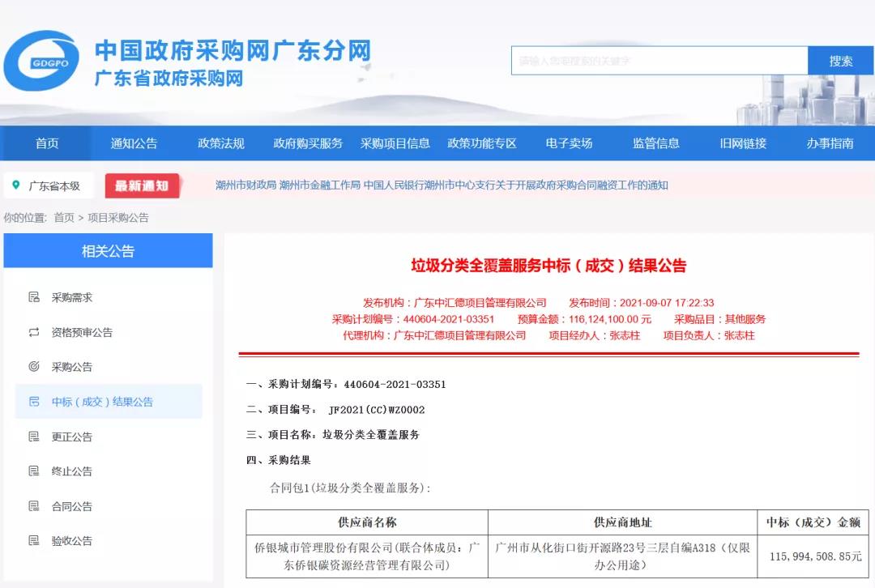
Task: Open the 潮州市财政局 notice link
Action: [442, 185]
